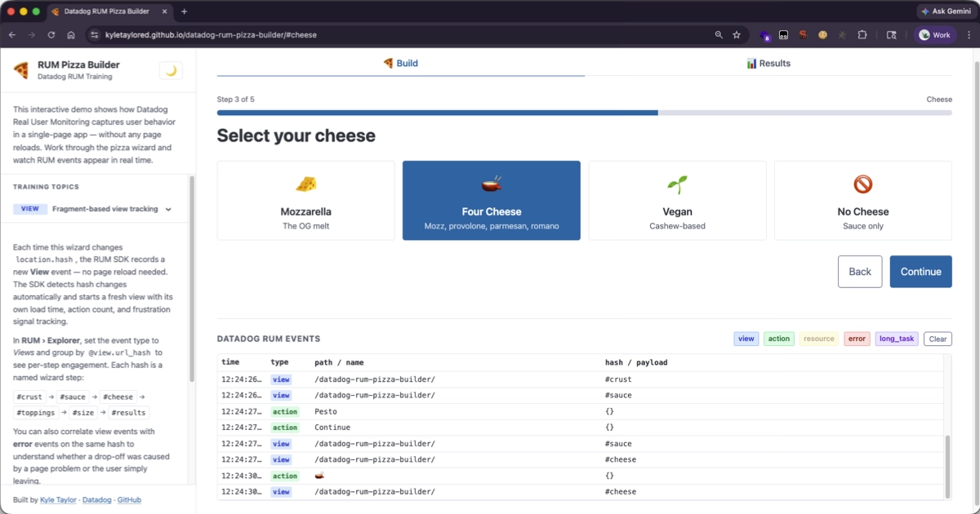980x514 pixels.
Task: Toggle the action event filter
Action: (779, 339)
